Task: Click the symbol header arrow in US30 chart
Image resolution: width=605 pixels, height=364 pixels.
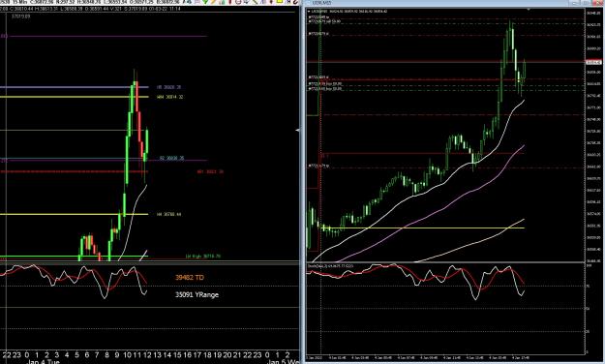Action: pos(309,12)
